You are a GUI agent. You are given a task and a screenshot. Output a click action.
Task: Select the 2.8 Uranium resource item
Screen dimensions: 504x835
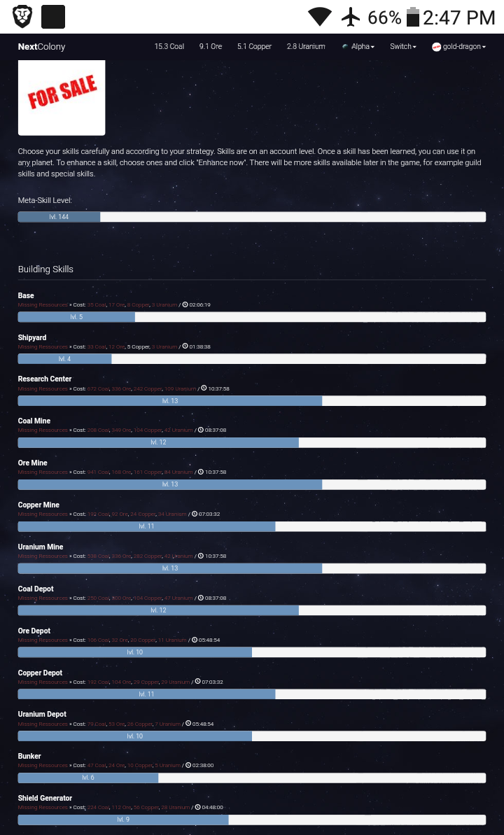(306, 47)
